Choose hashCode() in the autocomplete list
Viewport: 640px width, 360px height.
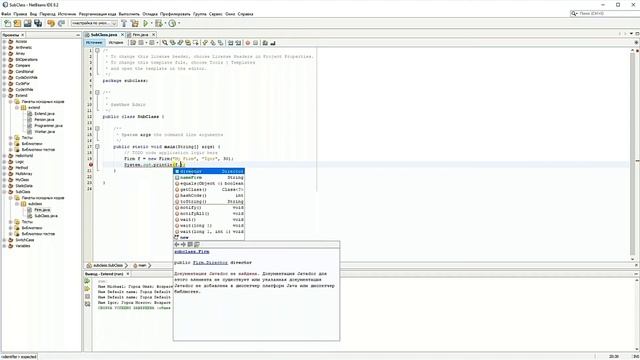pyautogui.click(x=209, y=196)
